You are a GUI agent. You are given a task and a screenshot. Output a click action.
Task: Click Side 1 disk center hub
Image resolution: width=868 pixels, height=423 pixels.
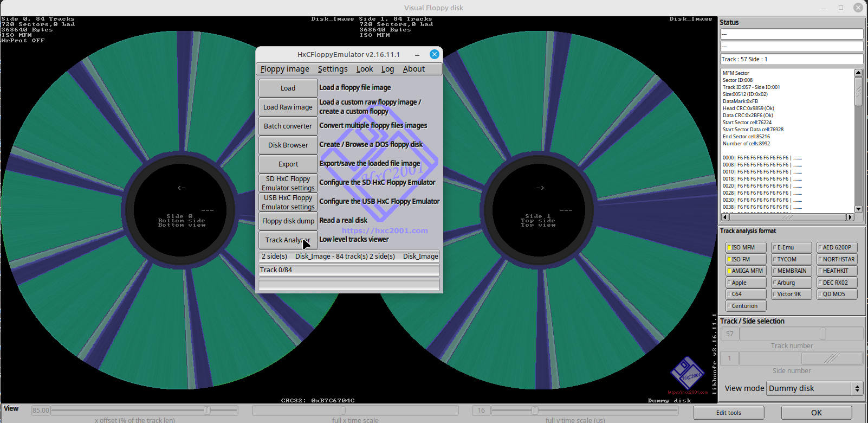pos(538,209)
